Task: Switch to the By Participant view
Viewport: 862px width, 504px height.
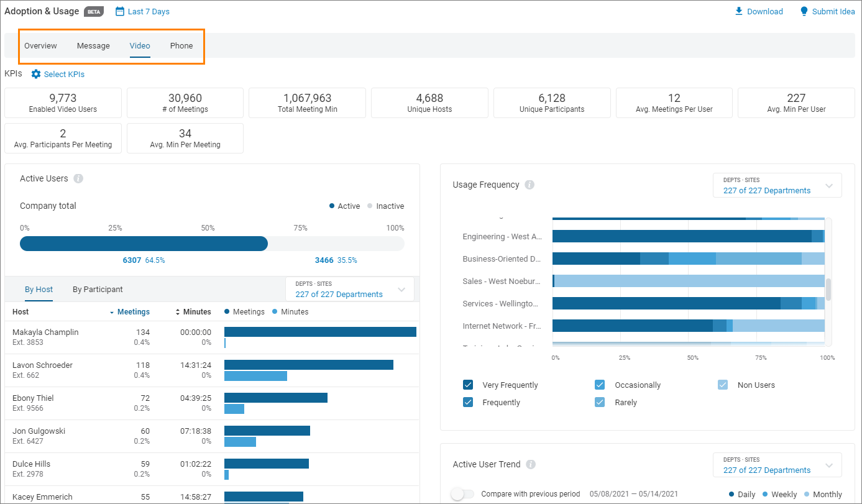Action: point(98,289)
